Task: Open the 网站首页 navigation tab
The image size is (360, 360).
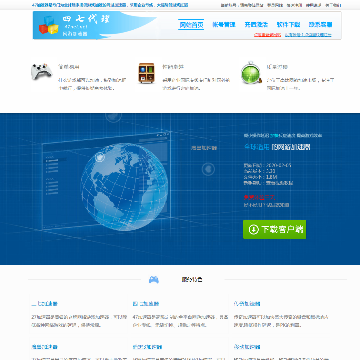Action: (x=191, y=24)
